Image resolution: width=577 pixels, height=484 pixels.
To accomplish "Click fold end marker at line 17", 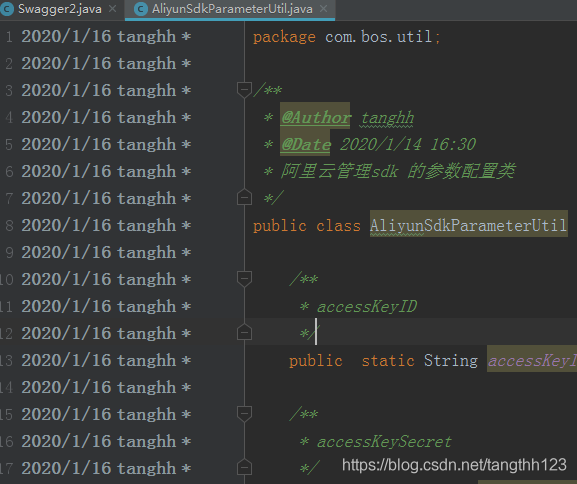I will coord(244,467).
